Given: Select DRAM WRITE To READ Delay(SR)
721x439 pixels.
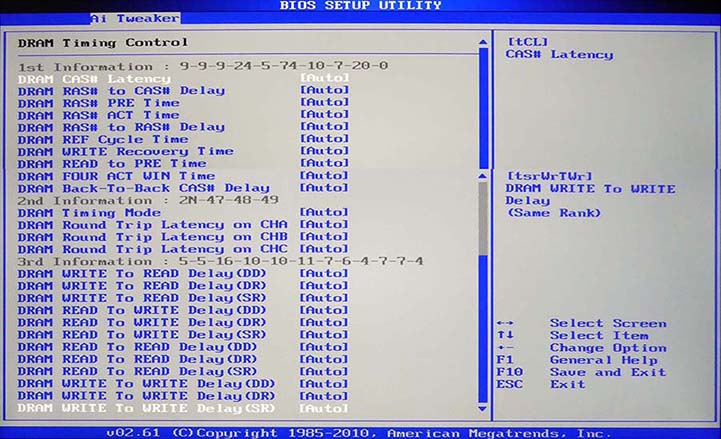Looking at the screenshot, I should [x=183, y=298].
